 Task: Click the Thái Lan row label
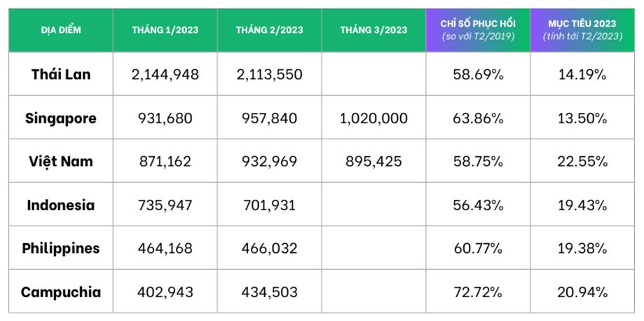pos(61,74)
